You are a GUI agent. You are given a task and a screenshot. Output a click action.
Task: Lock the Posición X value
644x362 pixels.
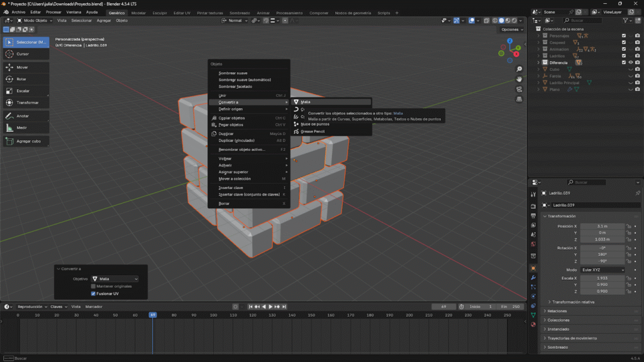(629, 226)
